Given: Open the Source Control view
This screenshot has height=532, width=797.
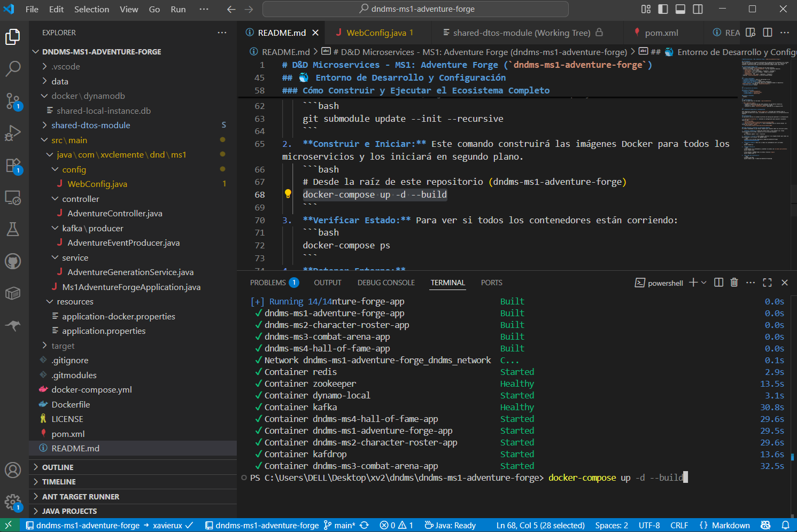Looking at the screenshot, I should (x=13, y=100).
